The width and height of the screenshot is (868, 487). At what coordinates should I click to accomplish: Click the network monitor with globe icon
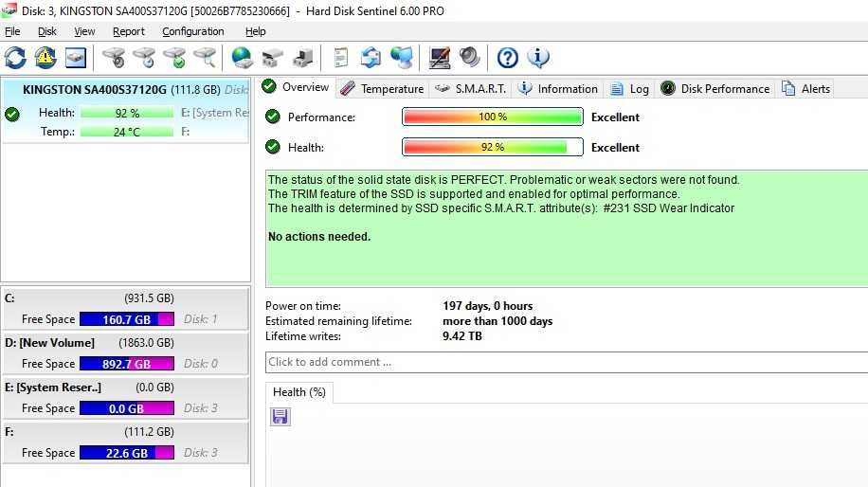pyautogui.click(x=401, y=58)
